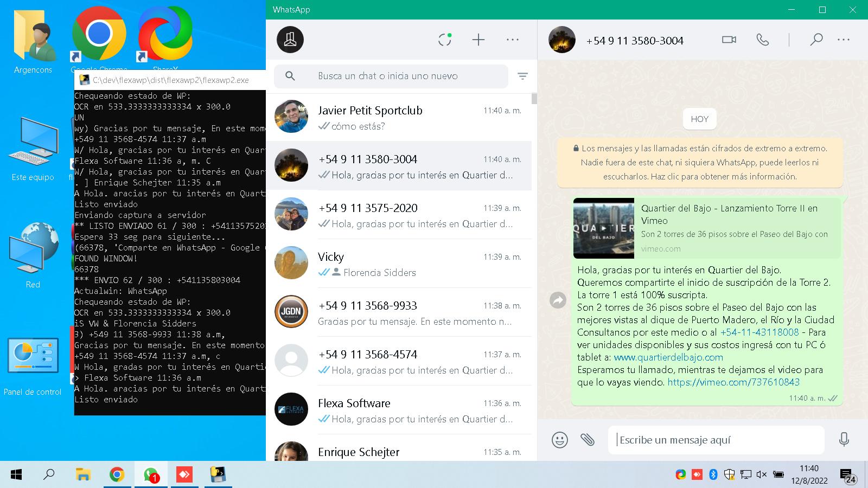Start a video call with the contact
Screen dimensions: 868x488
tap(729, 40)
